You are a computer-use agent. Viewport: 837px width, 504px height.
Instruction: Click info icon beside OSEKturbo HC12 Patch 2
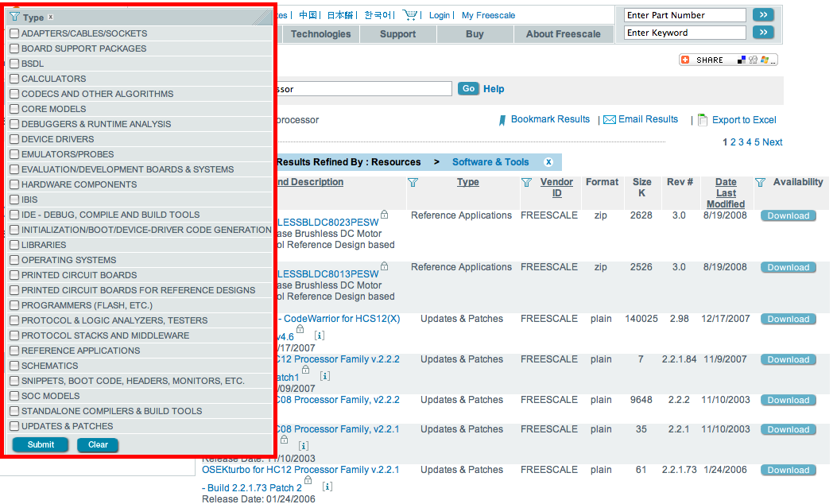[327, 487]
